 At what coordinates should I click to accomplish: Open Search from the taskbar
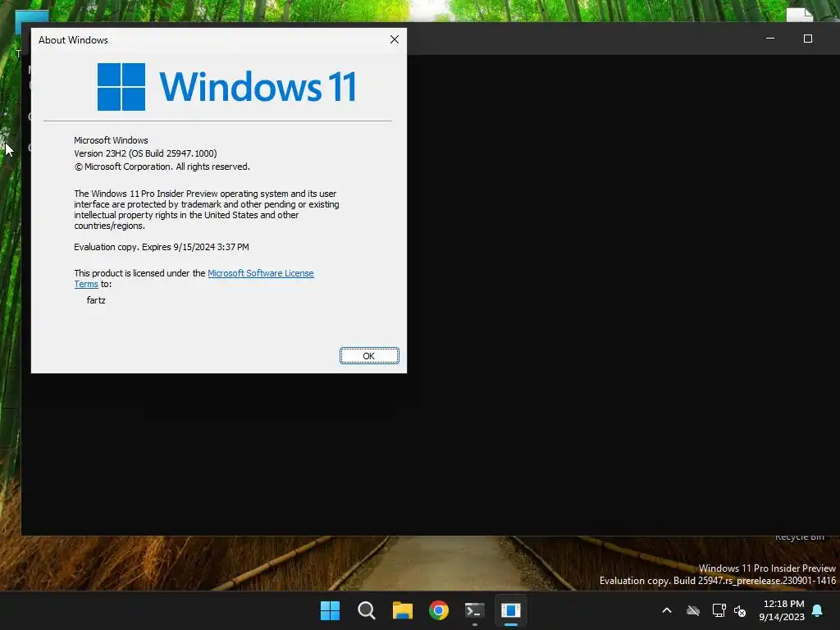[367, 610]
